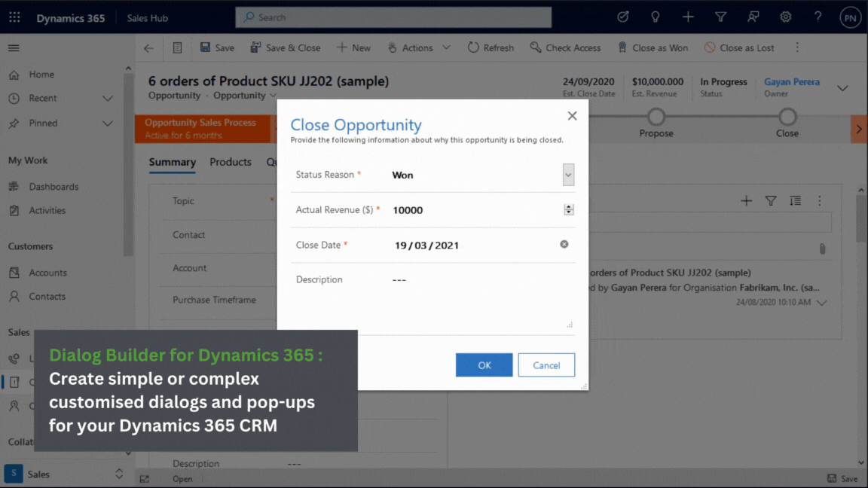
Task: Click Cancel in the dialog
Action: [546, 365]
